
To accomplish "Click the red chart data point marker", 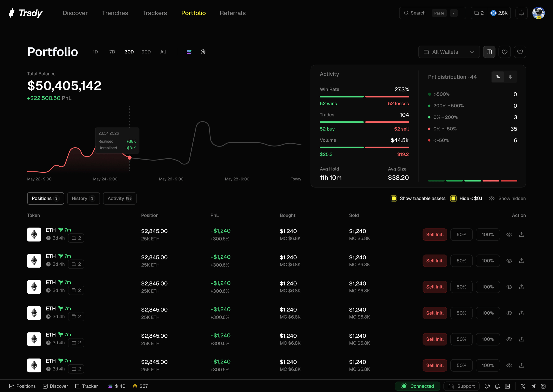I will tap(129, 158).
